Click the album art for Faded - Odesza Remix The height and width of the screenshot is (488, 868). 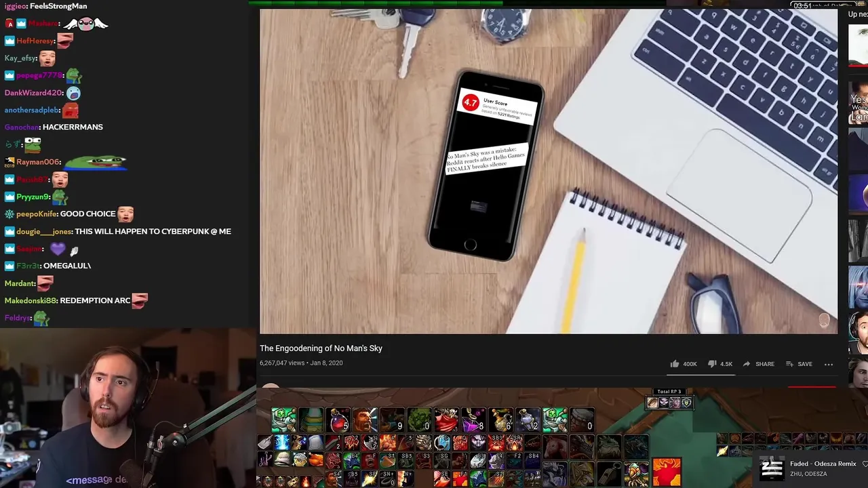(x=772, y=469)
